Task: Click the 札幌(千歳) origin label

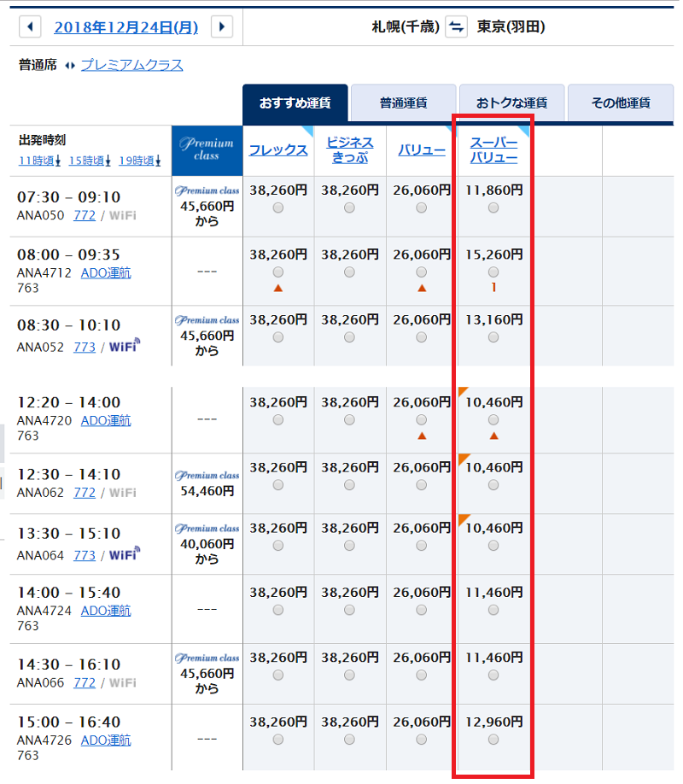Action: click(x=406, y=26)
